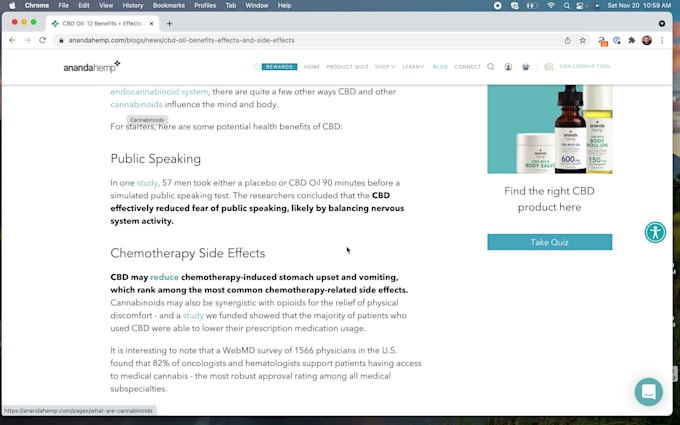Image resolution: width=680 pixels, height=425 pixels.
Task: Go to the HOME nav link
Action: pos(311,66)
